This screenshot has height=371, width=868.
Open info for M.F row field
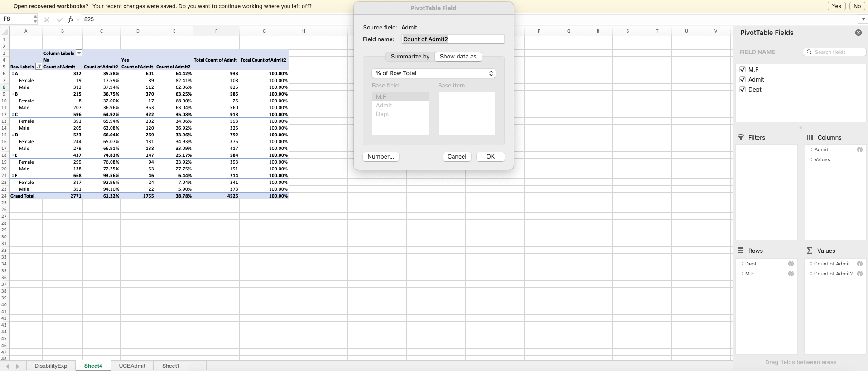point(791,274)
